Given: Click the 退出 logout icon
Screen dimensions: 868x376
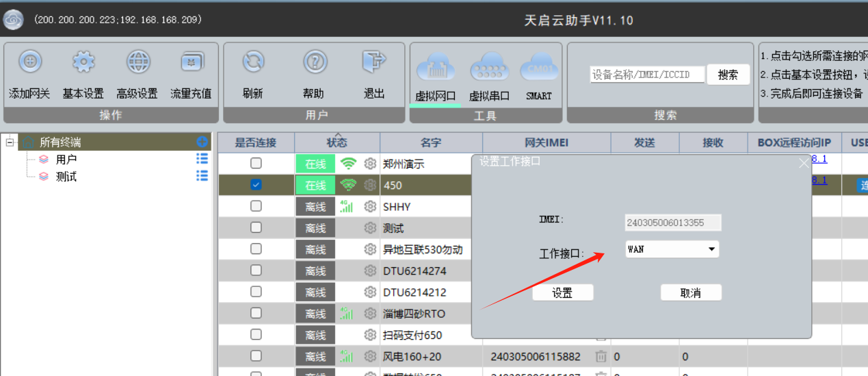Looking at the screenshot, I should [374, 62].
